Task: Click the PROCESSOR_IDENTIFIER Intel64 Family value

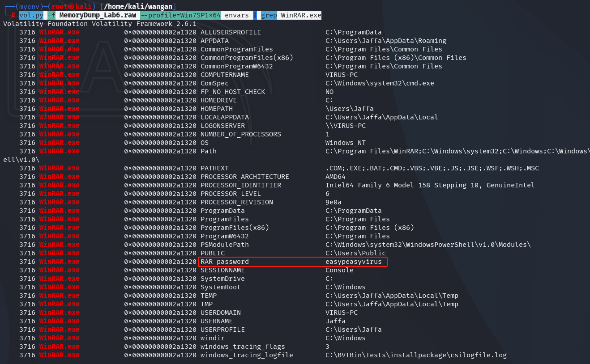Action: 430,185
